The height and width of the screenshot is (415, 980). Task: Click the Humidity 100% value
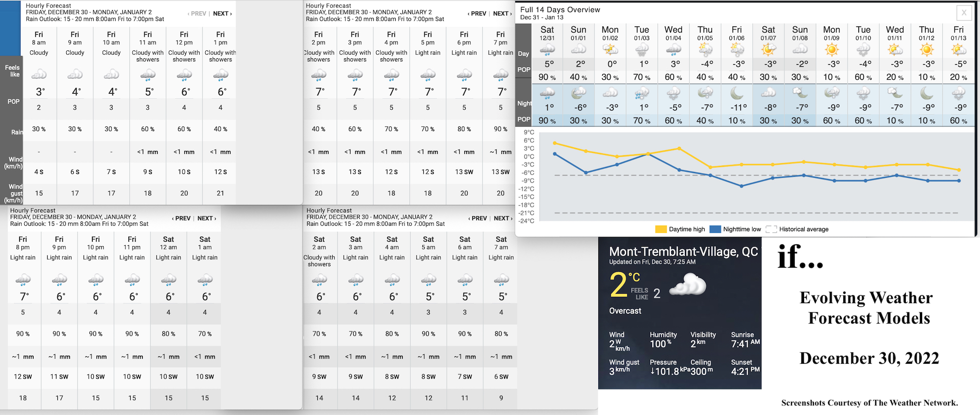(660, 344)
